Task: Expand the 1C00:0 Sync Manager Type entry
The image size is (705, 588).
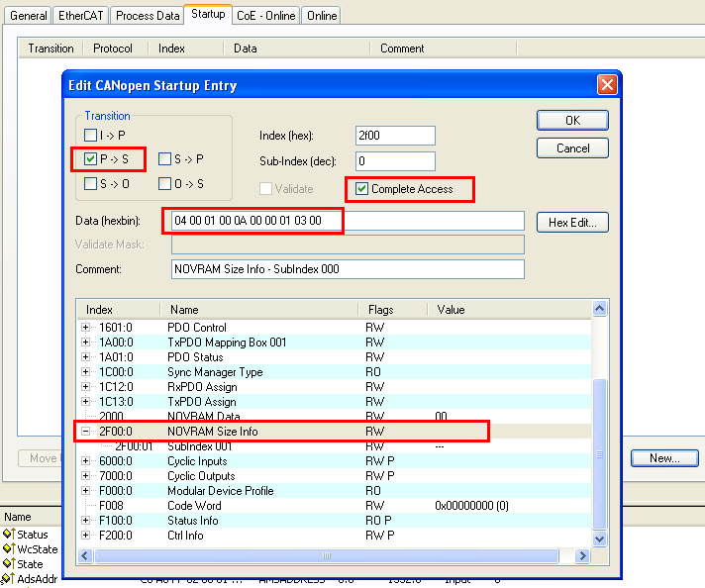Action: coord(85,372)
